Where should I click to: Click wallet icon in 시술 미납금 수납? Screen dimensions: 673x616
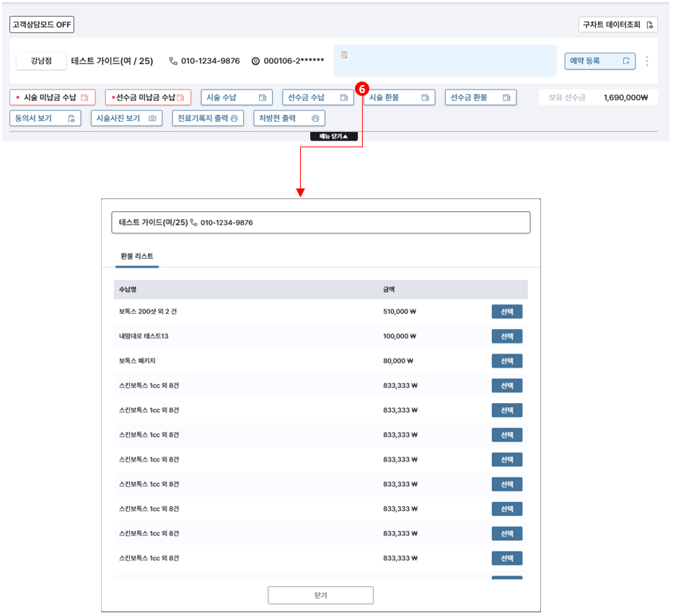click(84, 98)
